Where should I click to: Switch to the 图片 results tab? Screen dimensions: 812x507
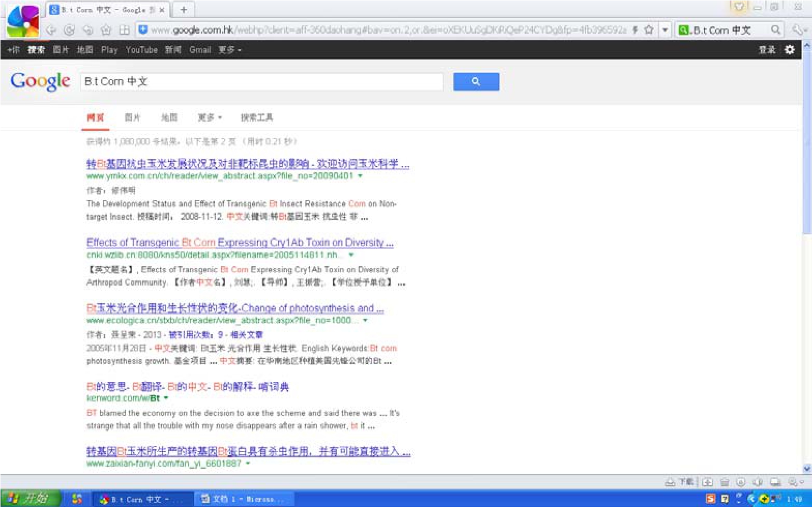(132, 117)
